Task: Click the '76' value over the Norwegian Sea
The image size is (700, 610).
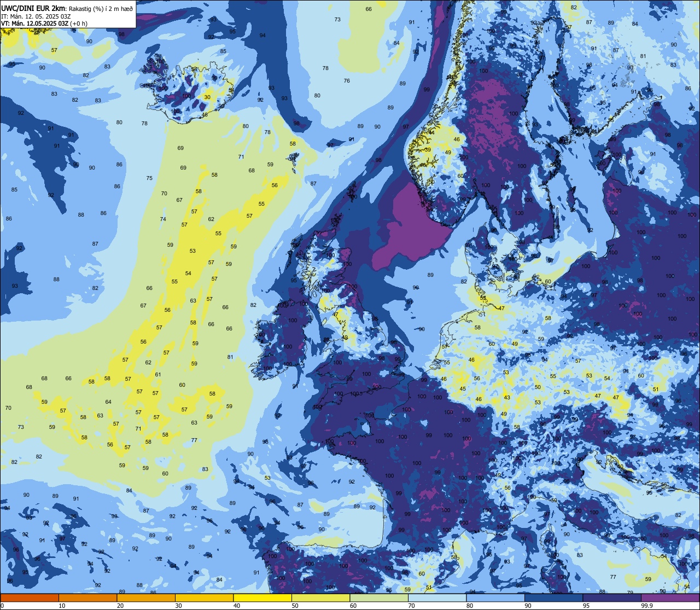Action: [x=347, y=81]
